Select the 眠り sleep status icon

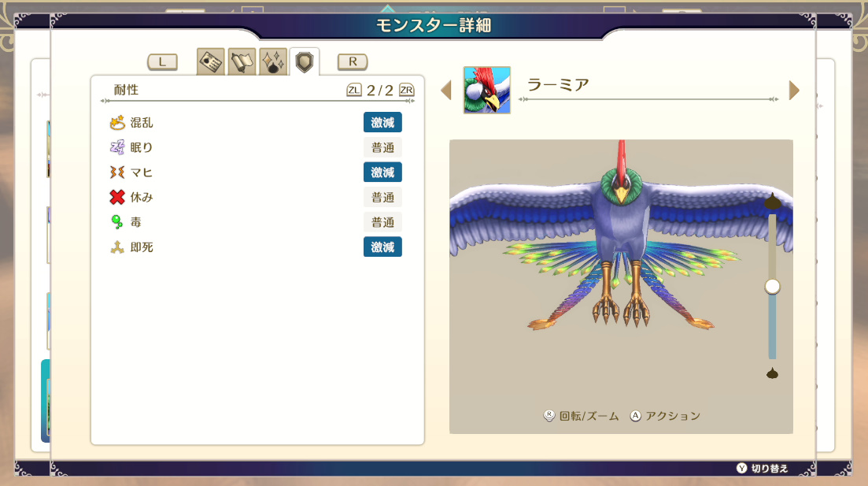click(116, 147)
